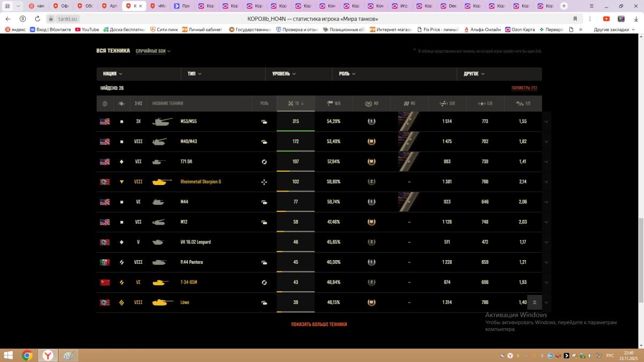Open the Тип filter dropdown
644x362 pixels.
pos(194,74)
